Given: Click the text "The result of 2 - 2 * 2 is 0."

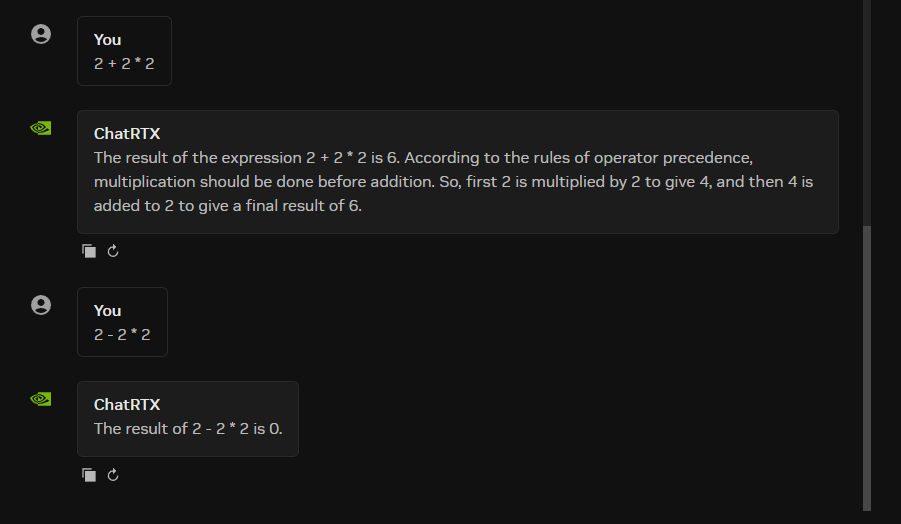Looking at the screenshot, I should click(188, 429).
